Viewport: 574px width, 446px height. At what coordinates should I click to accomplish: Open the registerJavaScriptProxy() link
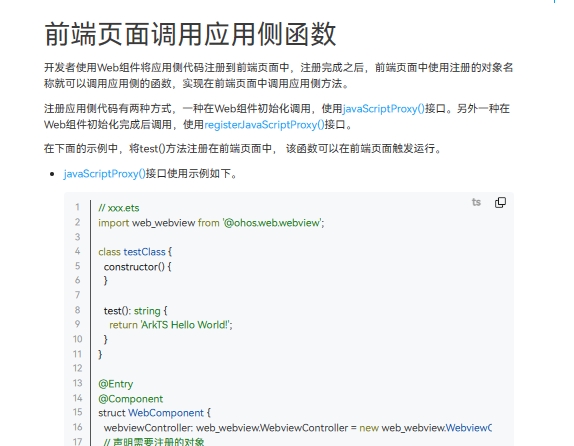coord(264,125)
